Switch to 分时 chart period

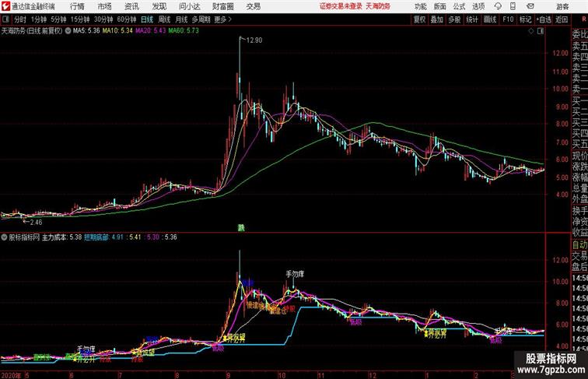[x=20, y=19]
